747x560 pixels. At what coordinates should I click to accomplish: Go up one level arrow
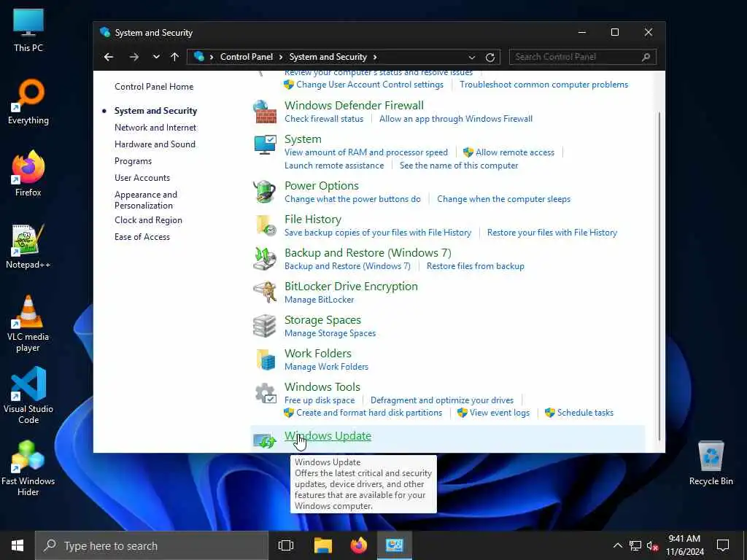pos(175,57)
